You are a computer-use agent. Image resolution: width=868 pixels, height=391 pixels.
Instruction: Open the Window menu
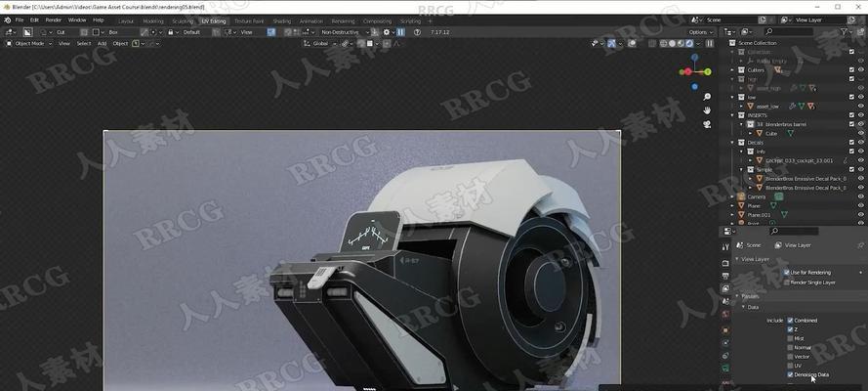(77, 20)
